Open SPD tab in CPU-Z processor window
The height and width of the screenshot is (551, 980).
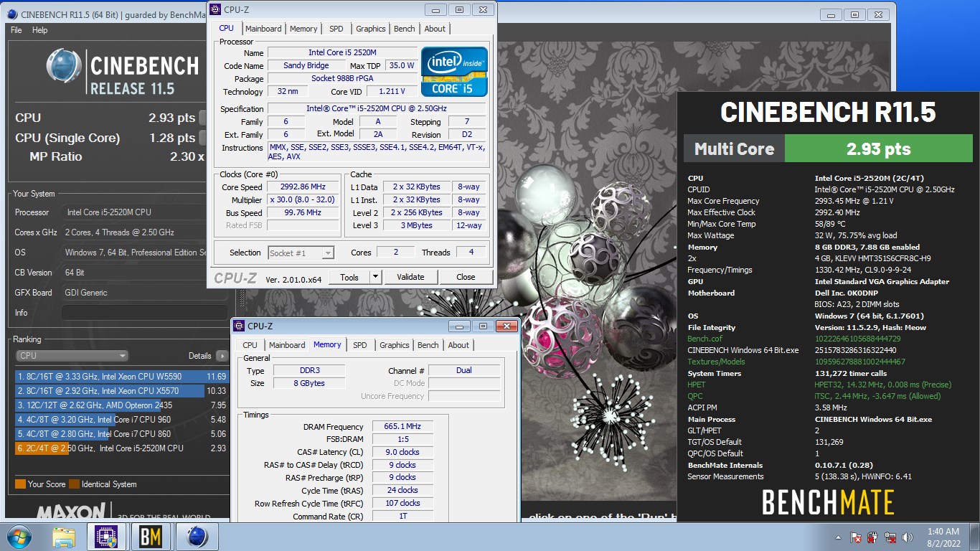point(336,29)
